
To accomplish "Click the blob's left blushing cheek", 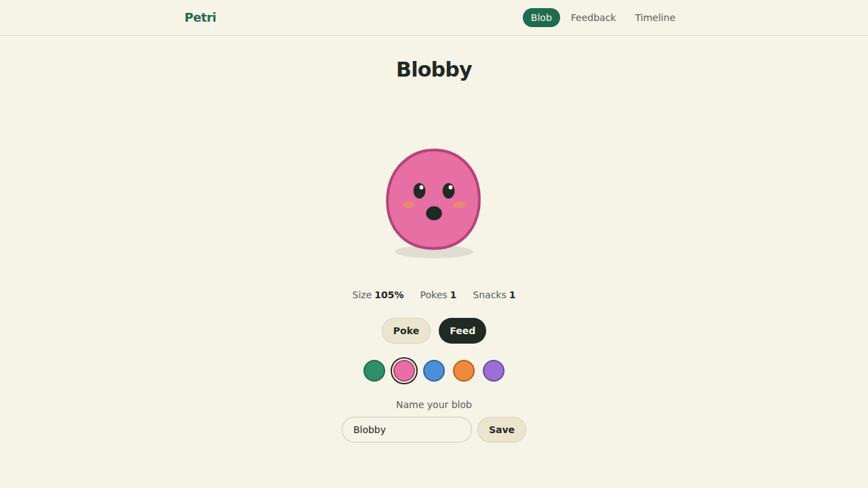I will tap(409, 205).
